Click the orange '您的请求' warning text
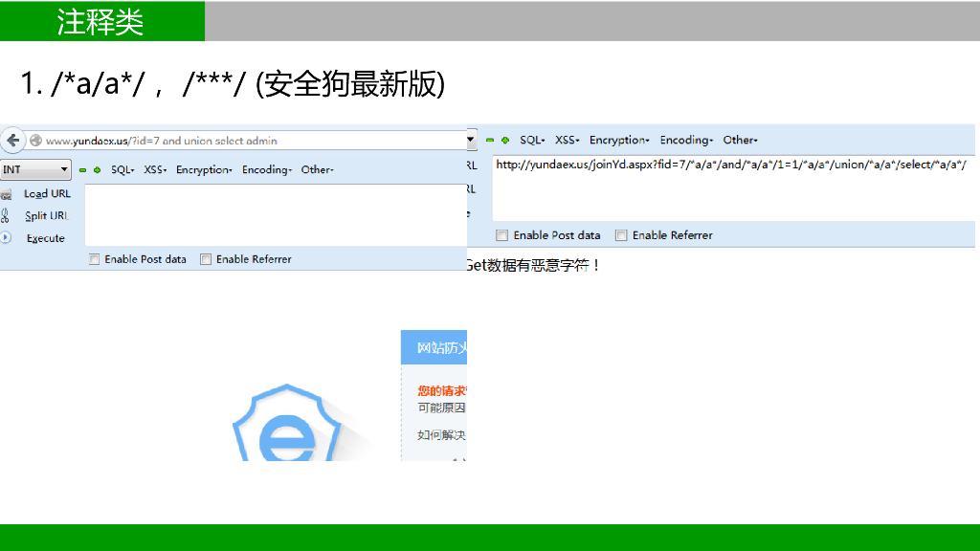The height and width of the screenshot is (551, 980). 442,391
